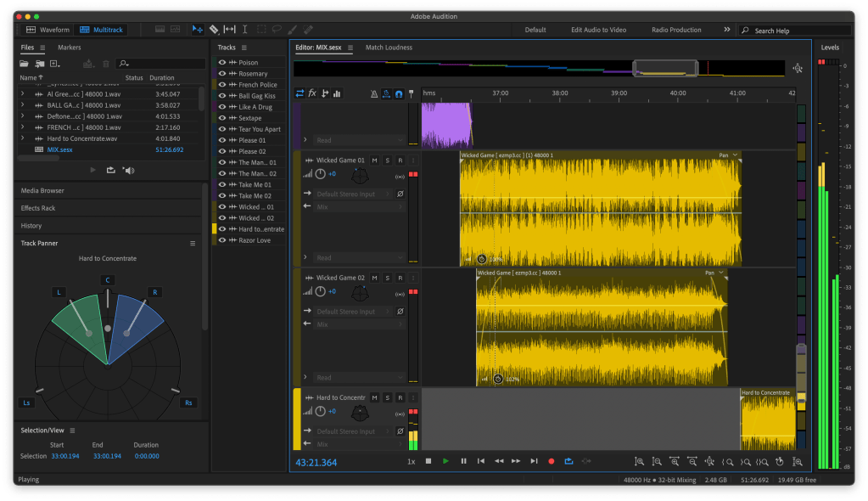This screenshot has width=868, height=501.
Task: Click the Open File folder icon
Action: click(x=25, y=64)
